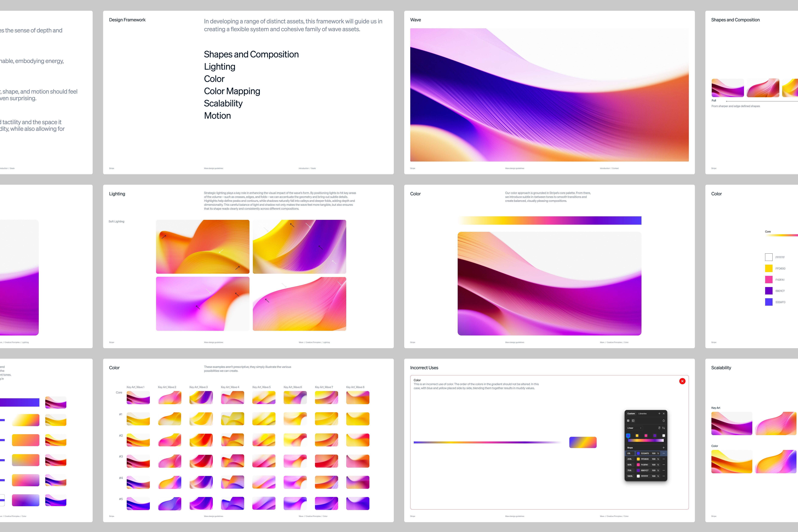Select the pink stop handle on gradient
Viewport: 798px width, 532px height.
pos(646,436)
